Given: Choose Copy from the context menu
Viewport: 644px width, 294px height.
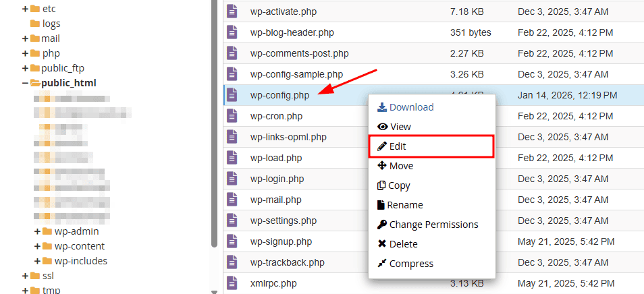Looking at the screenshot, I should pyautogui.click(x=432, y=185).
